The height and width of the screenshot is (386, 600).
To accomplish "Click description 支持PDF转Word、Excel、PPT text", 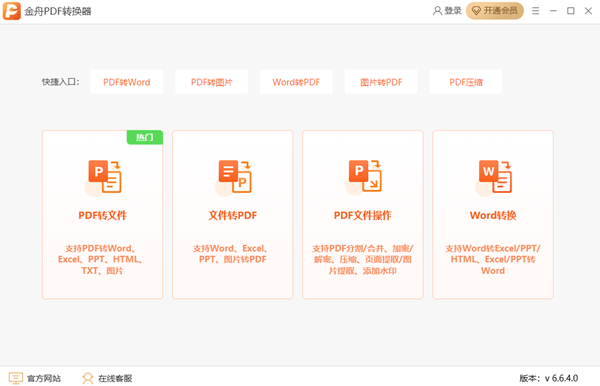I will coord(102,259).
